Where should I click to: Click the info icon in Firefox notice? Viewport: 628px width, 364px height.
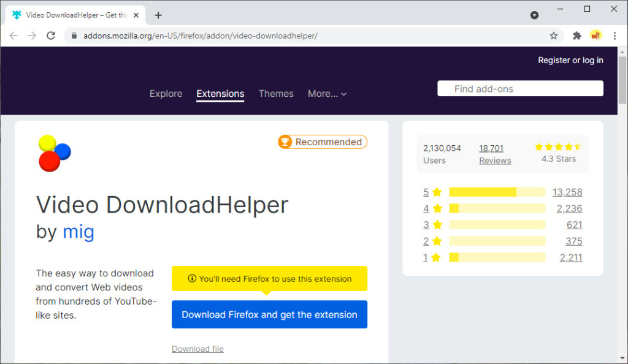(192, 278)
